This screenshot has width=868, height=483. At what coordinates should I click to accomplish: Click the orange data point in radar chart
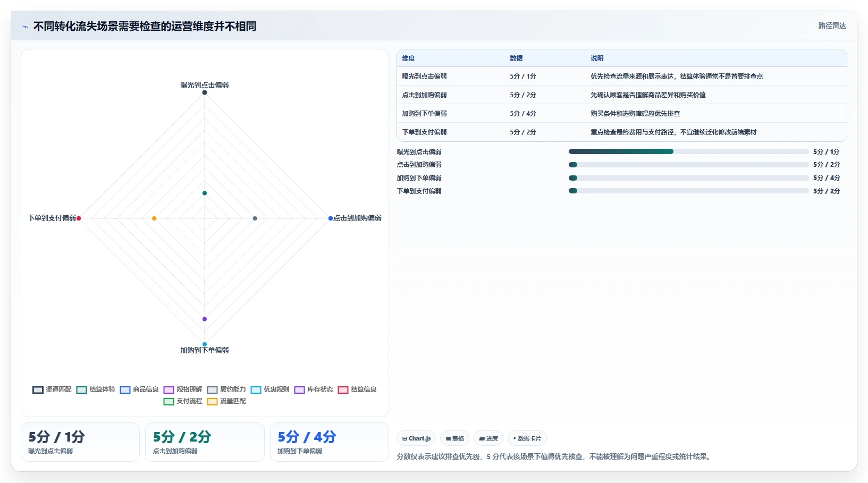pyautogui.click(x=154, y=218)
